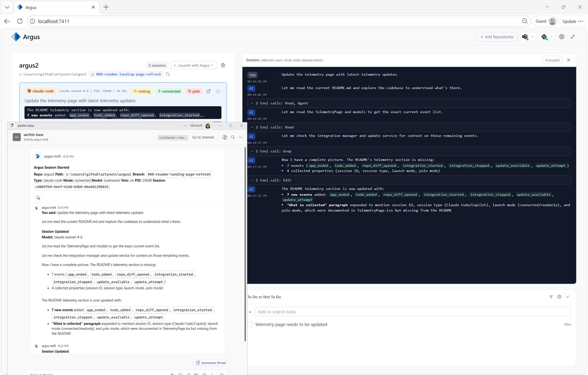Image resolution: width=588 pixels, height=375 pixels.
Task: Expand '2 tool calls: Read, Agent' row
Action: (409, 103)
